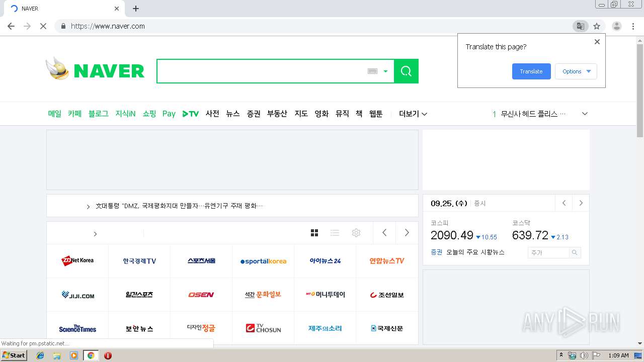Click the stock search 주가 field

(548, 252)
